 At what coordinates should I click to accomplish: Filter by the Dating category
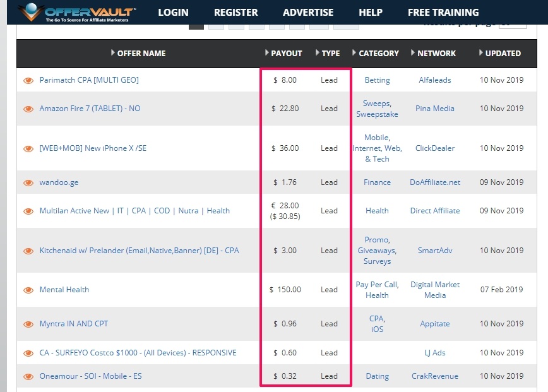tap(377, 376)
